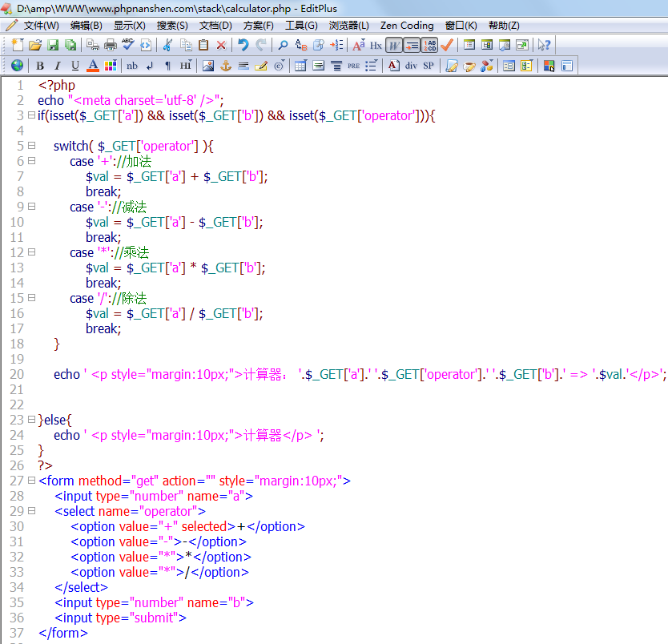This screenshot has height=644, width=668.
Task: Collapse case '+' fold at line 6
Action: click(31, 160)
